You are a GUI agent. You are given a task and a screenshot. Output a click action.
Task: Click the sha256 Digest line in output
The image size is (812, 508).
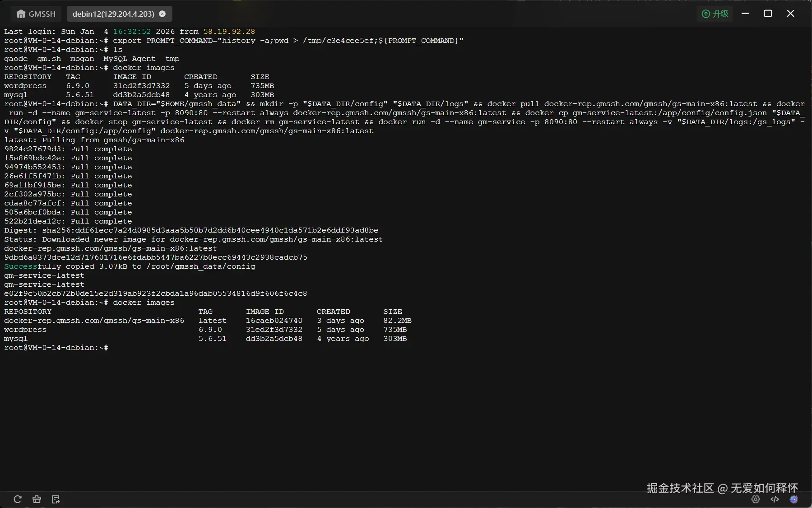click(191, 230)
